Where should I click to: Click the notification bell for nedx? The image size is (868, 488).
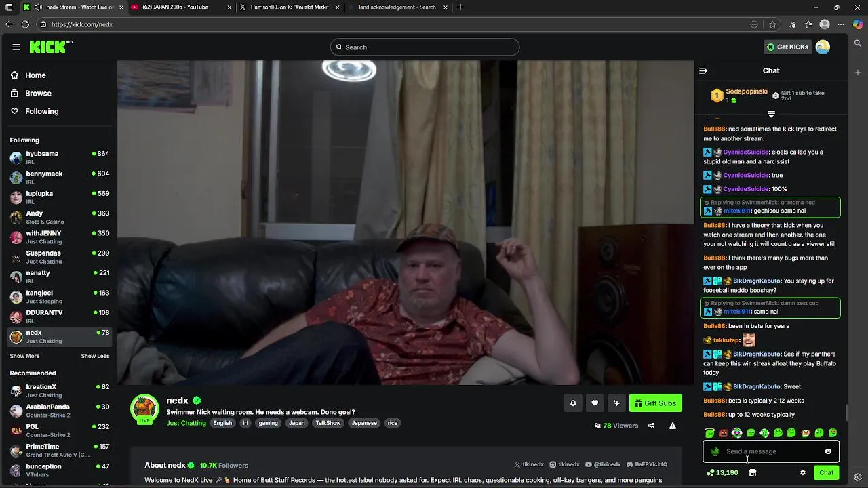click(573, 403)
